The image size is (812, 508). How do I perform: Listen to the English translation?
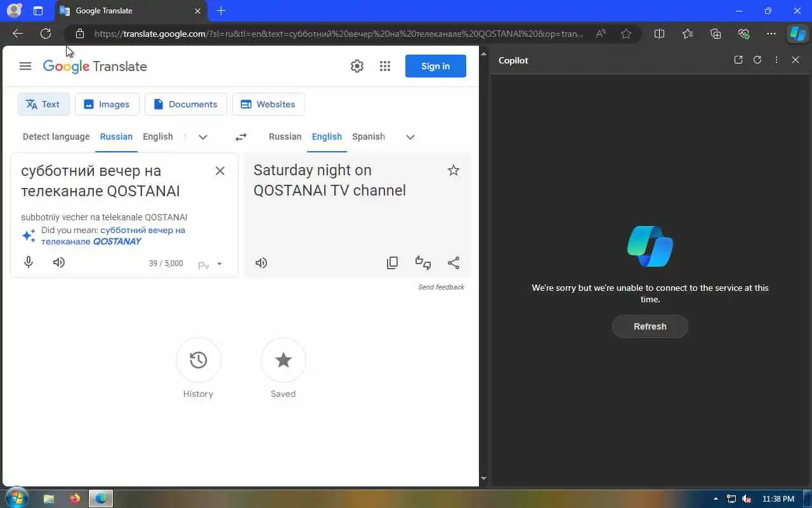click(x=261, y=263)
